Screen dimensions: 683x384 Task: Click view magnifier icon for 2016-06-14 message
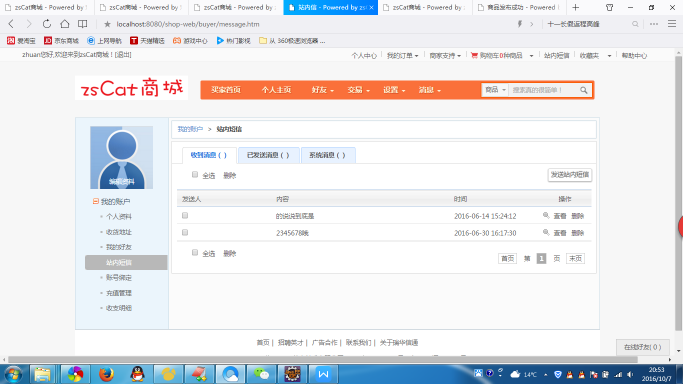click(546, 216)
